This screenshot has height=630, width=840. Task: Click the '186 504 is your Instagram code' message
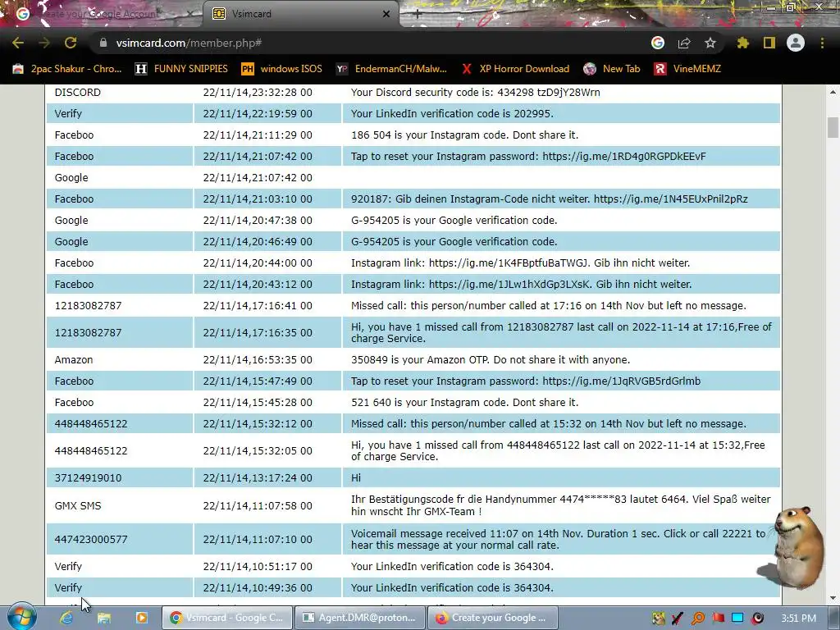click(x=464, y=135)
